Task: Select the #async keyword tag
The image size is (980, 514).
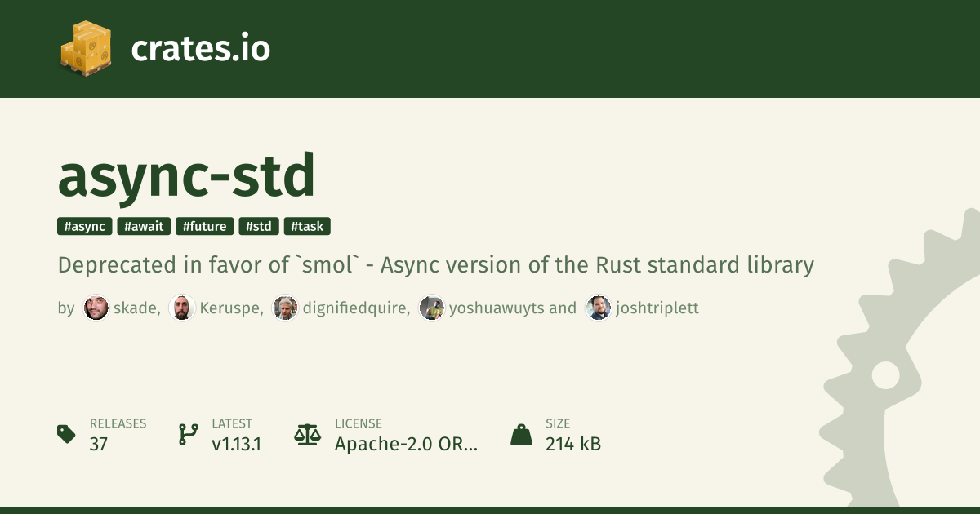Action: (85, 227)
